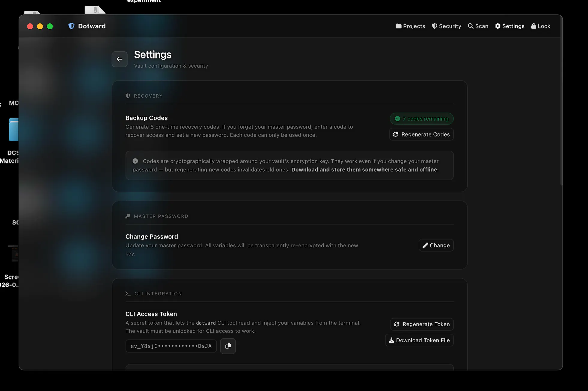Screen dimensions: 588x391
Task: Copy the CLI access token
Action: click(x=228, y=346)
